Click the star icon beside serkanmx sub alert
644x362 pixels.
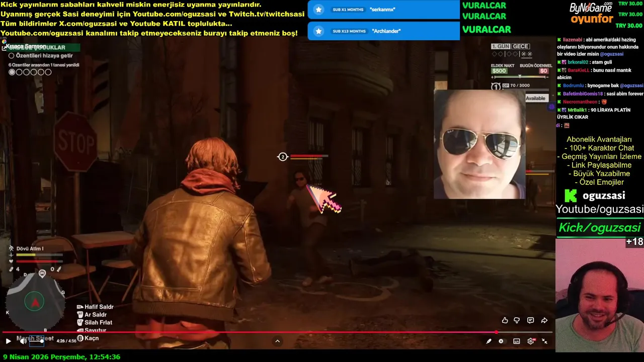click(x=318, y=10)
